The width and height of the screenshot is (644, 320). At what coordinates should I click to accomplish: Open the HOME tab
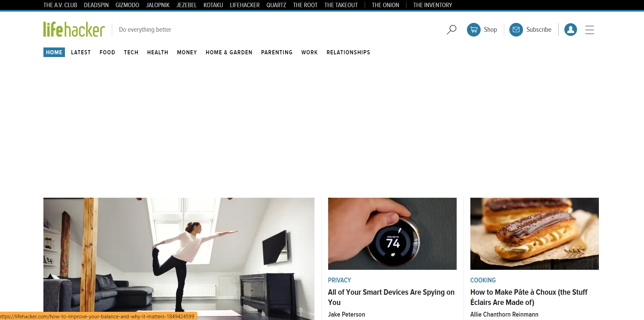coord(54,52)
